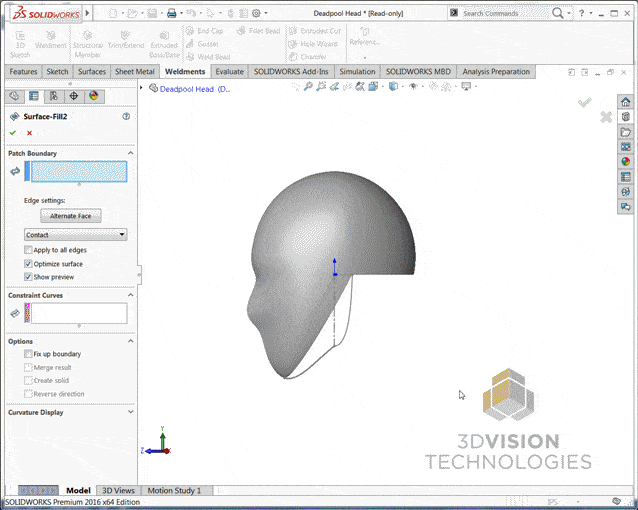This screenshot has height=510, width=638.
Task: Toggle Reverse direction checkbox
Action: [x=28, y=394]
